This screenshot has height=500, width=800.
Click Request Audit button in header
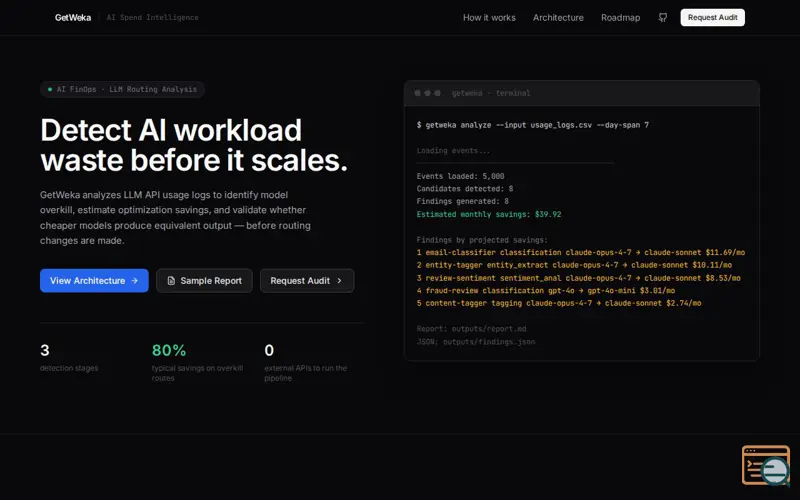[x=712, y=17]
